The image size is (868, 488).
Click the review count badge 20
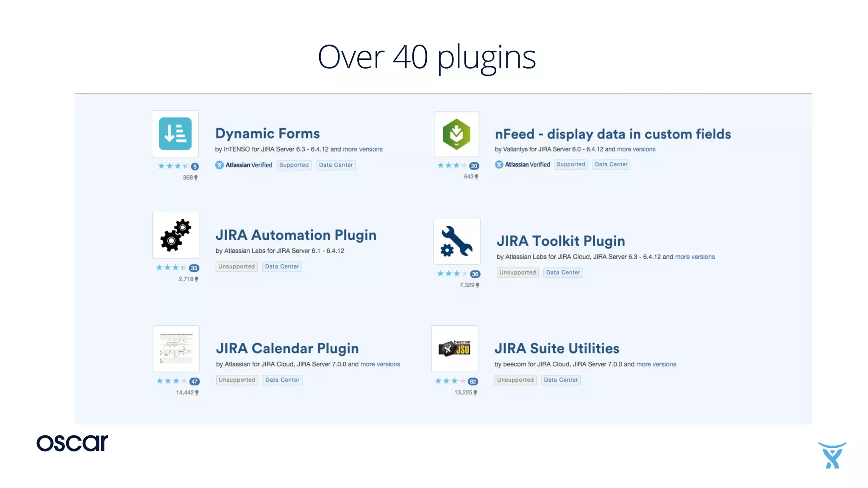[x=474, y=166]
